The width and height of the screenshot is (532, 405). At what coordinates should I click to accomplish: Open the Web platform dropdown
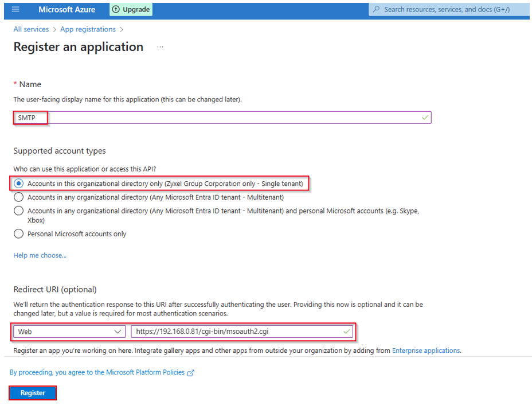69,332
